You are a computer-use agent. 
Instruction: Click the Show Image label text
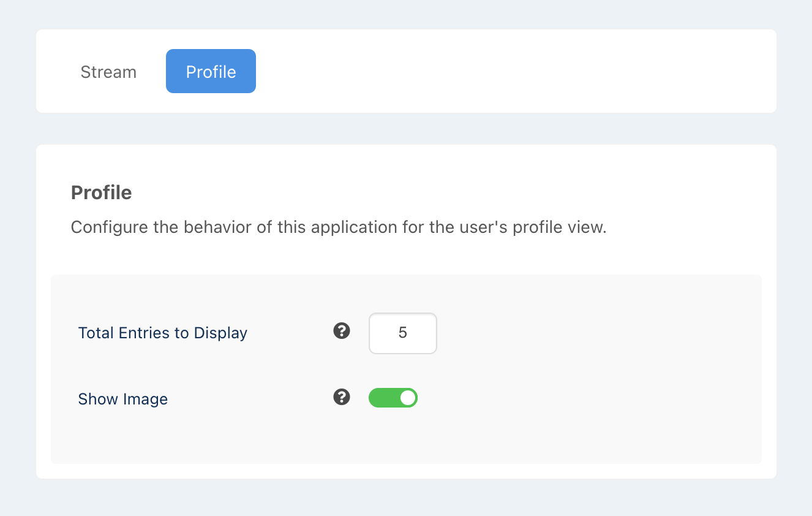coord(122,398)
